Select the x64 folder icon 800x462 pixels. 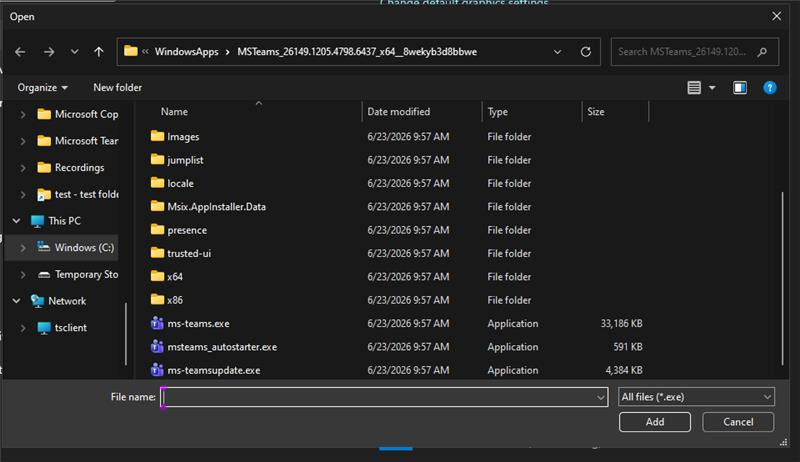coord(157,276)
